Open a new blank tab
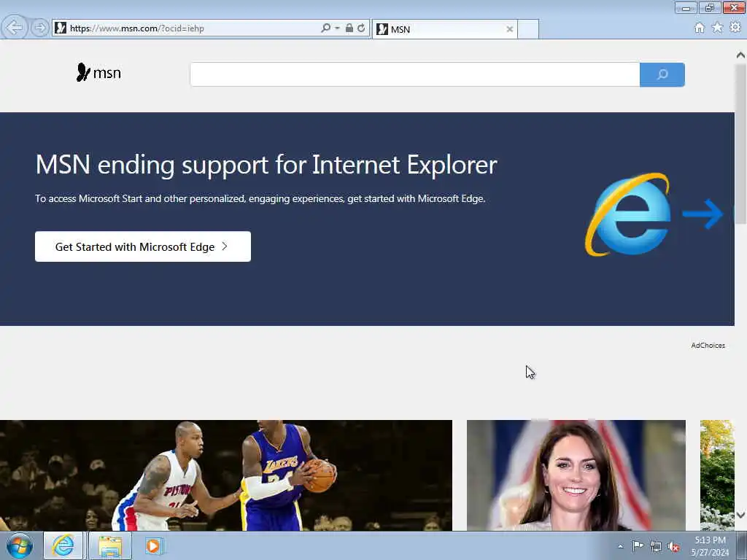Viewport: 747px width, 560px height. pyautogui.click(x=528, y=29)
